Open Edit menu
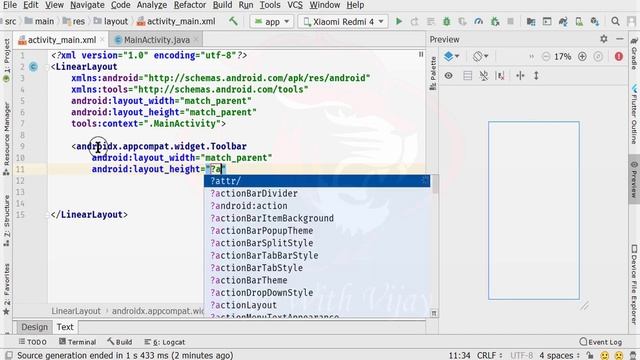This screenshot has height=360, width=640. click(30, 5)
